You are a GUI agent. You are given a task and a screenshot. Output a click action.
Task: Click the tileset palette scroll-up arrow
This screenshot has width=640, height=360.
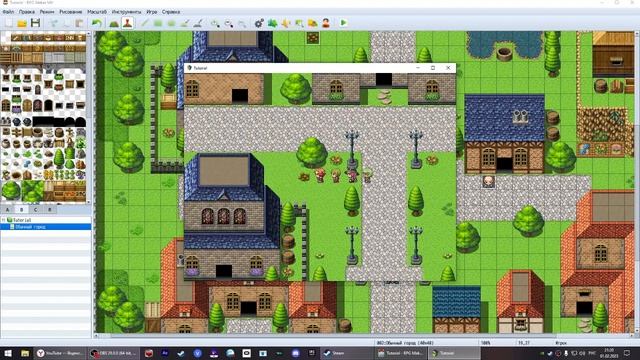pyautogui.click(x=89, y=34)
